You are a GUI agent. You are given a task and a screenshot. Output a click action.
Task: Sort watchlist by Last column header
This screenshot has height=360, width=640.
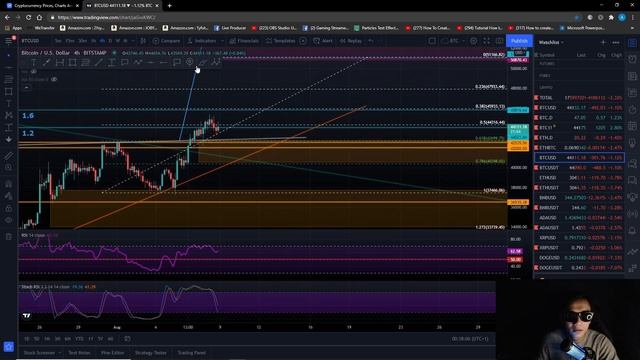coord(581,55)
